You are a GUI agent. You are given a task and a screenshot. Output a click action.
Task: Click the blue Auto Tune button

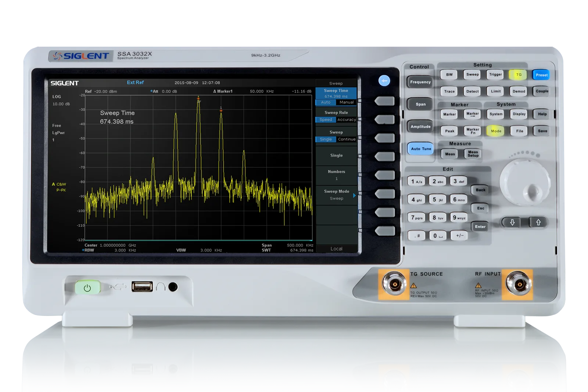pos(421,149)
